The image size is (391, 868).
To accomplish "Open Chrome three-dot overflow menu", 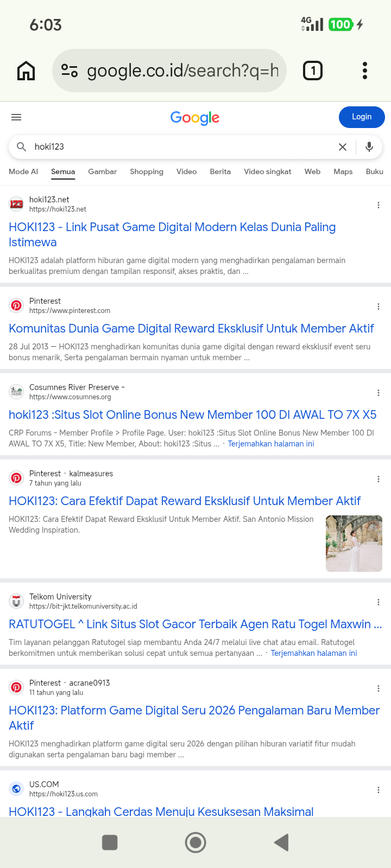I will [365, 71].
